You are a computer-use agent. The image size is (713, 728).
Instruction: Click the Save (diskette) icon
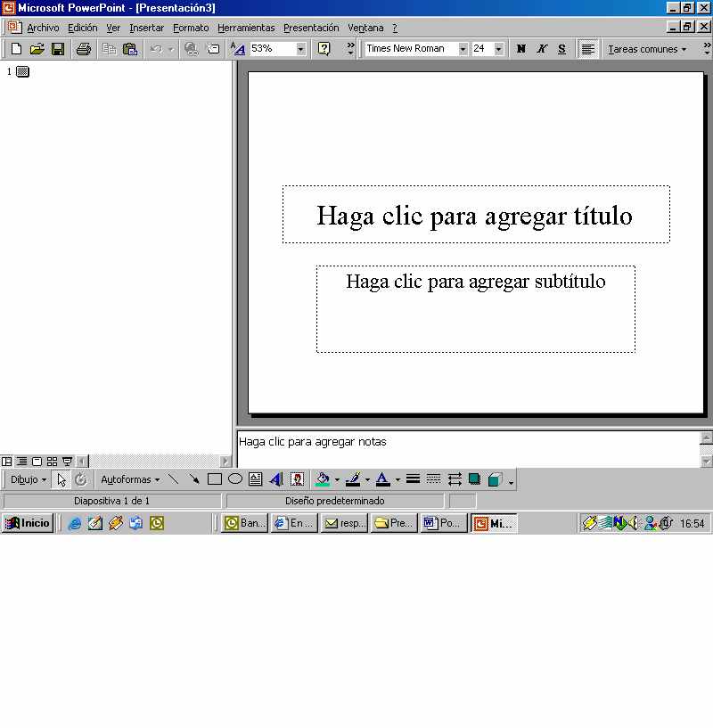coord(58,49)
